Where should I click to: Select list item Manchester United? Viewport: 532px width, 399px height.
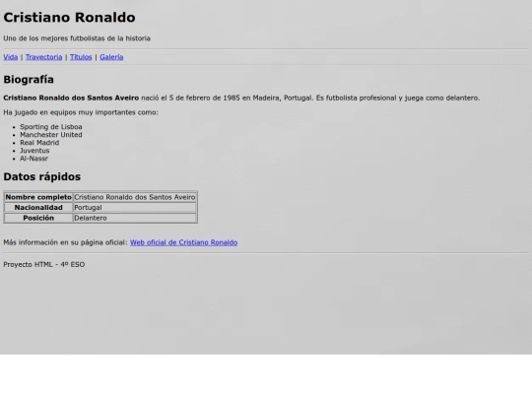coord(51,135)
